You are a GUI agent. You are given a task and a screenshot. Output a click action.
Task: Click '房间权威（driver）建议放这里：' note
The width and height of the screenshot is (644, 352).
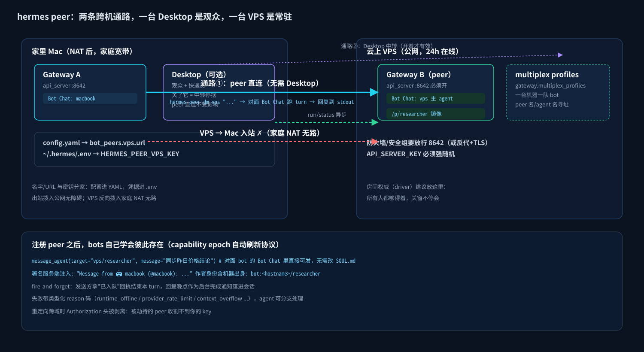click(x=407, y=187)
